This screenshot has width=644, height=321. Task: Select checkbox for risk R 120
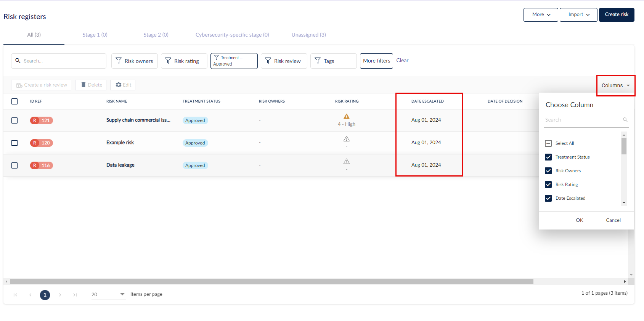14,143
